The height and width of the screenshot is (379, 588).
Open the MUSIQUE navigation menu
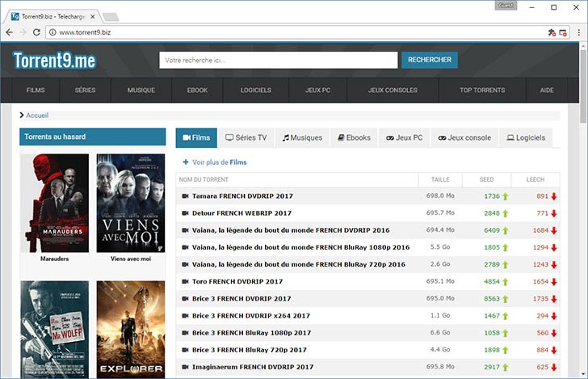click(141, 90)
